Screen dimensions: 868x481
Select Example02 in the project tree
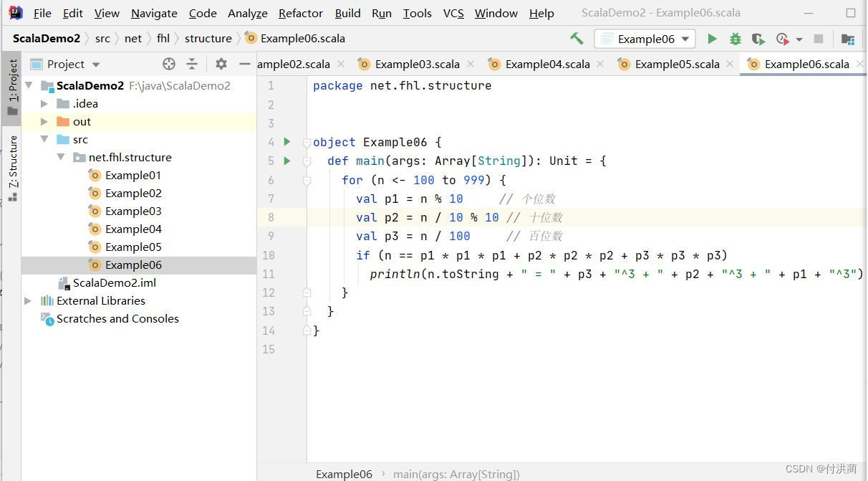(133, 193)
